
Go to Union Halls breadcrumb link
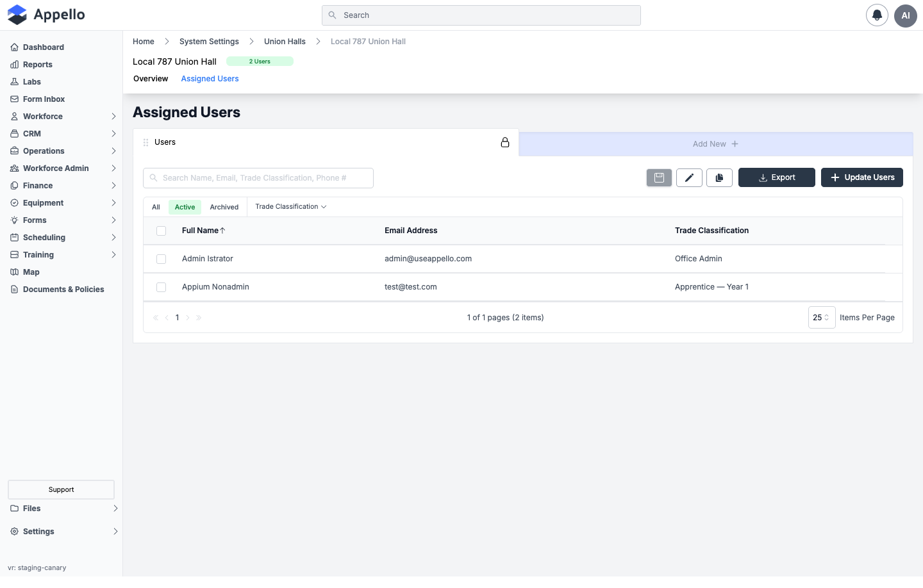285,42
